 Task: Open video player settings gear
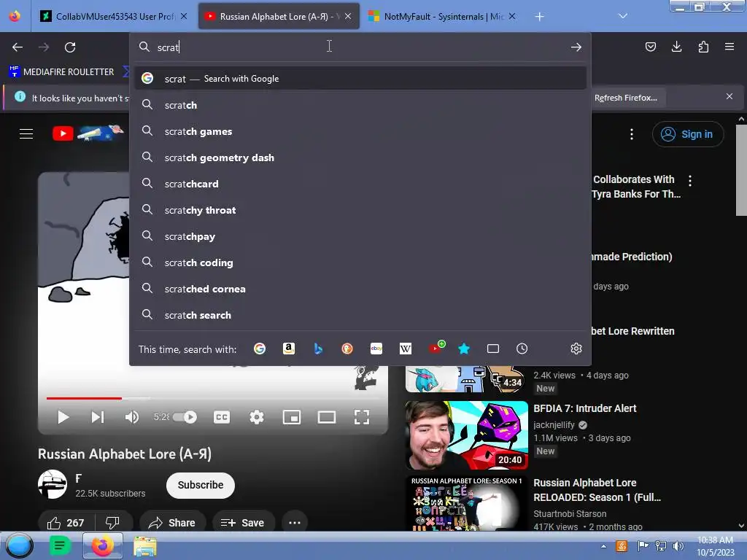tap(256, 417)
